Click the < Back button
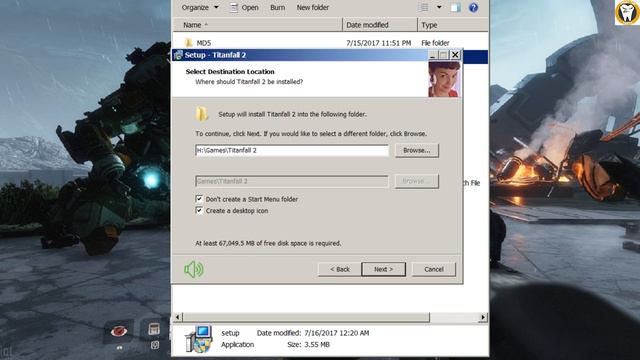 (340, 269)
